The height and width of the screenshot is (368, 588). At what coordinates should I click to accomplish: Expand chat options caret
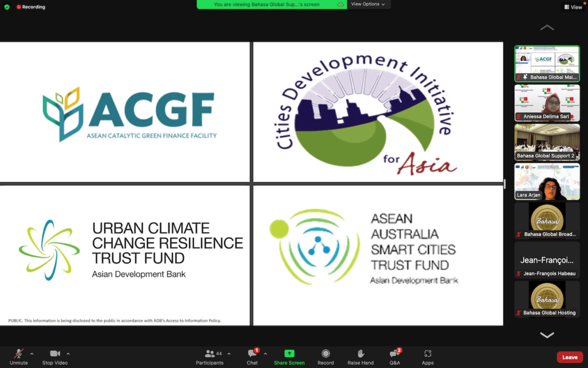pos(265,354)
